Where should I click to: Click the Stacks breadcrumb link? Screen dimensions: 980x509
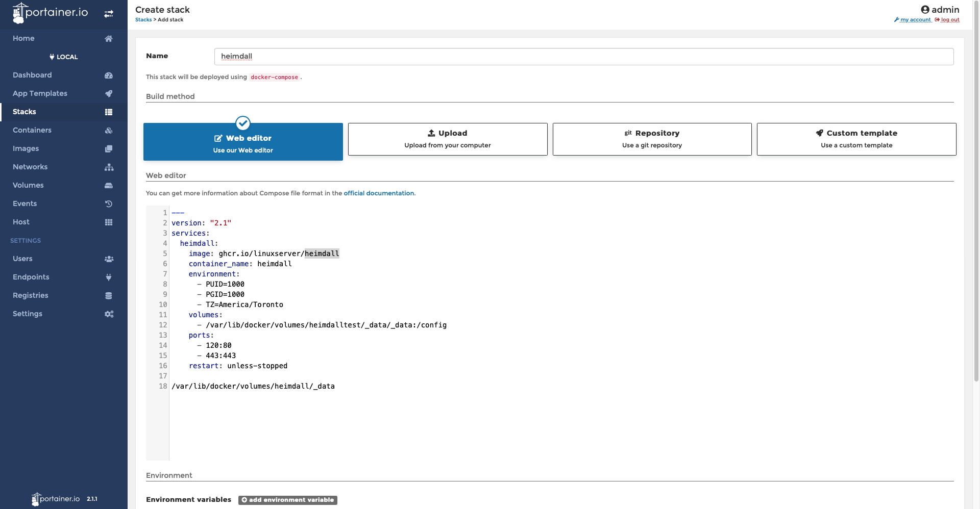click(143, 20)
